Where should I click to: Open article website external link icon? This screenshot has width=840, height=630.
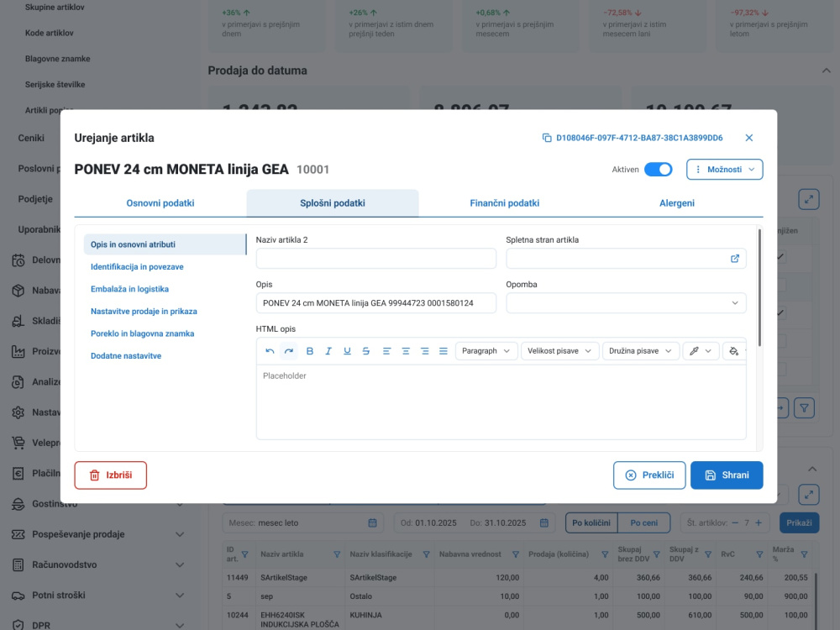(734, 258)
